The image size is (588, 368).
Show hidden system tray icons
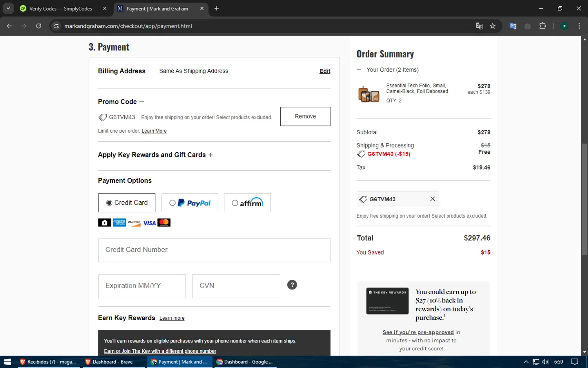pos(526,362)
